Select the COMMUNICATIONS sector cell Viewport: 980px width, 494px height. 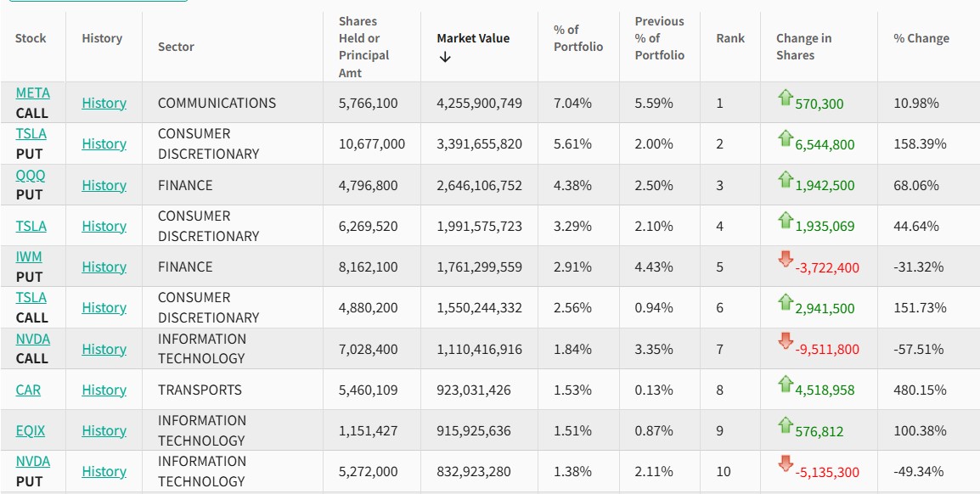click(217, 103)
